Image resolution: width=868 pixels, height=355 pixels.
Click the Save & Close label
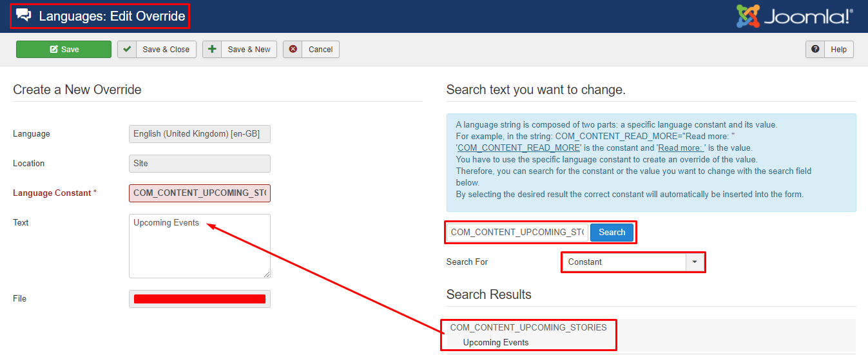click(166, 50)
